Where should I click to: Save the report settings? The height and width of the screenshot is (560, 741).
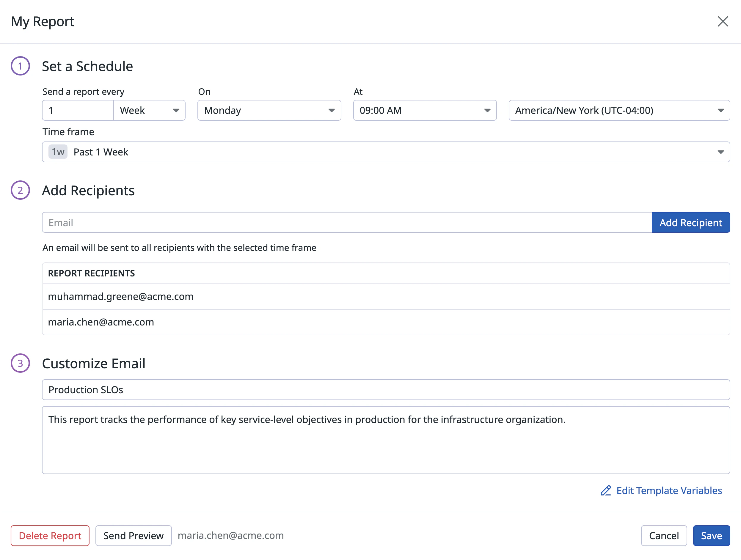click(711, 536)
